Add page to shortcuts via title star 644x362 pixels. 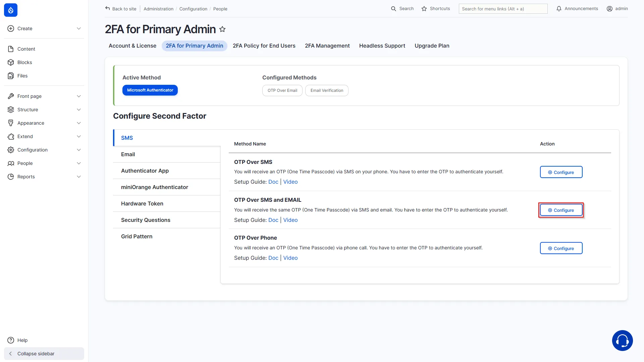(222, 29)
